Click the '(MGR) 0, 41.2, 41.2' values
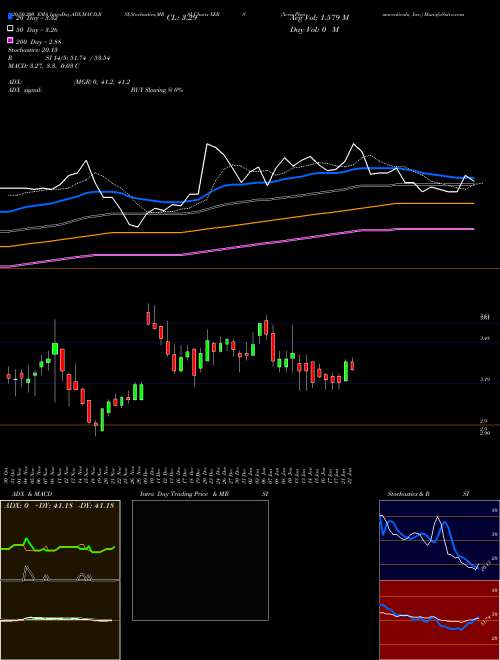The width and height of the screenshot is (500, 660). (x=102, y=83)
